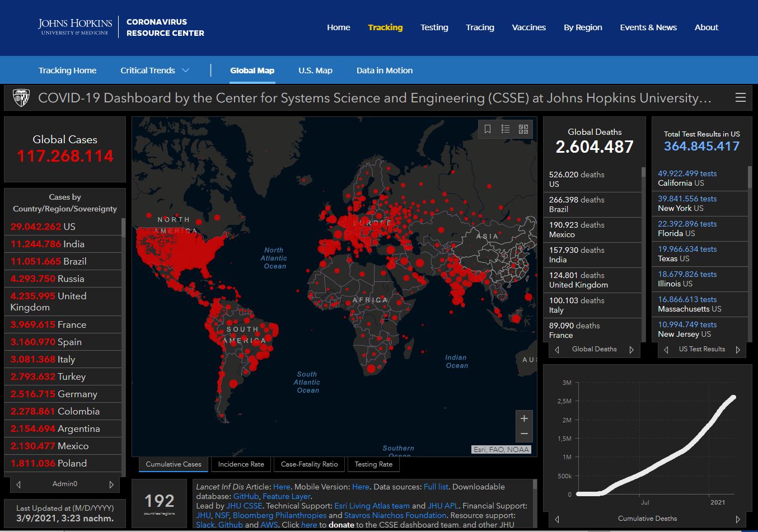This screenshot has height=532, width=758.
Task: Select California tests row
Action: (x=700, y=178)
